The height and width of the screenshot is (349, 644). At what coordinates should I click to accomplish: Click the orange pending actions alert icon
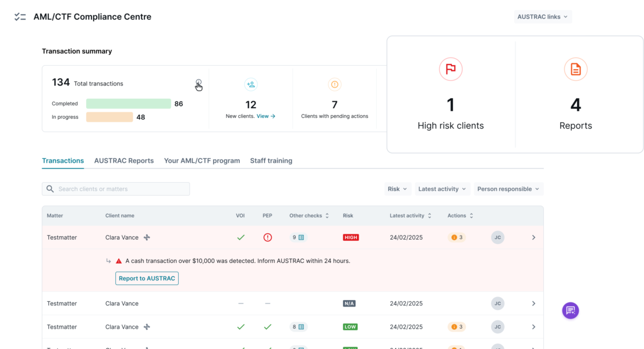(334, 84)
